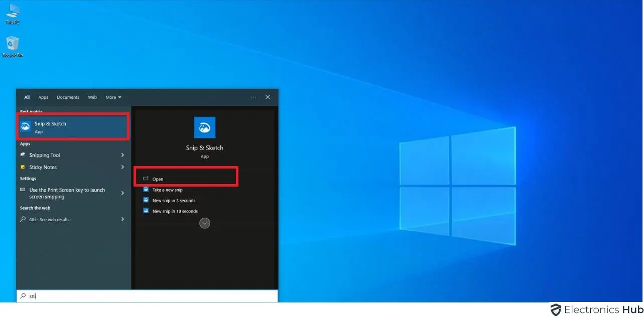The image size is (644, 317).
Task: Expand Snipping Tool result arrow
Action: (123, 155)
